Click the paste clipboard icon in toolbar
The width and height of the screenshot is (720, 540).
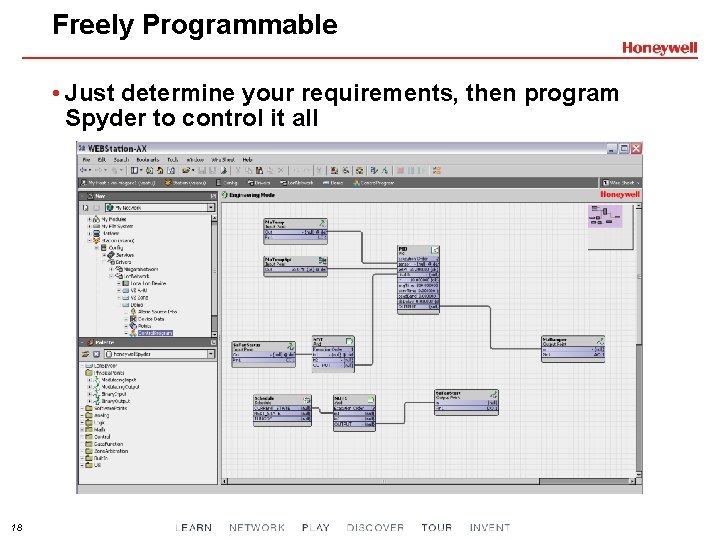(x=259, y=170)
